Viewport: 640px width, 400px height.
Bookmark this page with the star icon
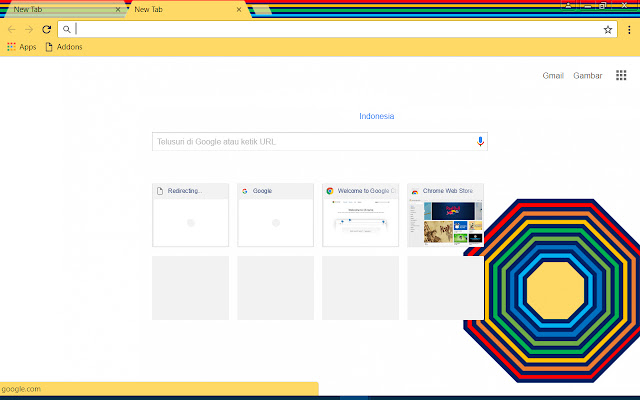point(607,30)
